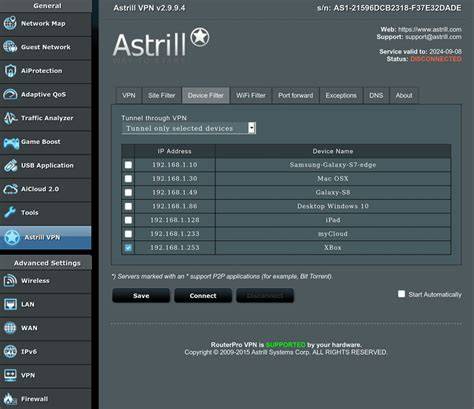The height and width of the screenshot is (409, 474).
Task: Click the Game Boost controller icon
Action: [11, 142]
